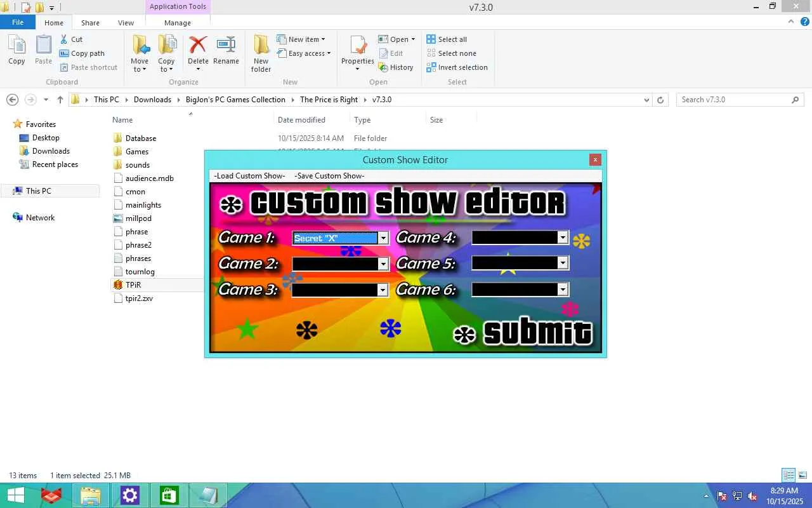Select the Database folder
Viewport: 812px width, 508px height.
click(141, 138)
